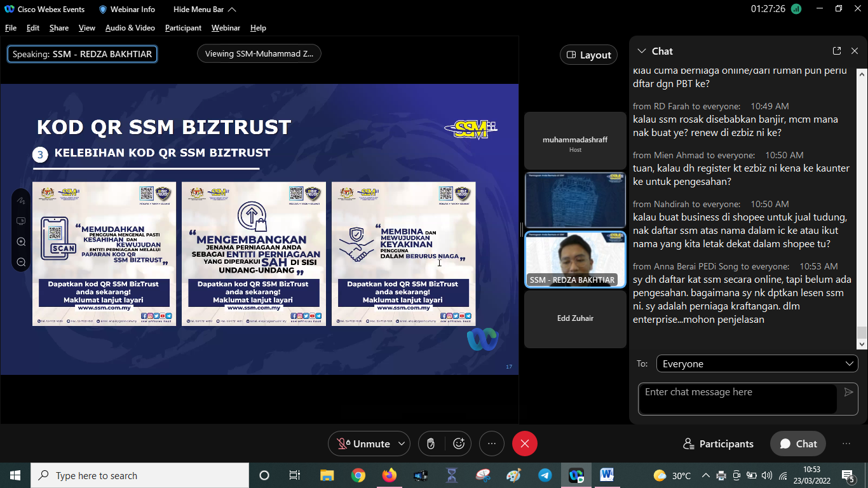
Task: Click the chat message input field
Action: click(737, 398)
